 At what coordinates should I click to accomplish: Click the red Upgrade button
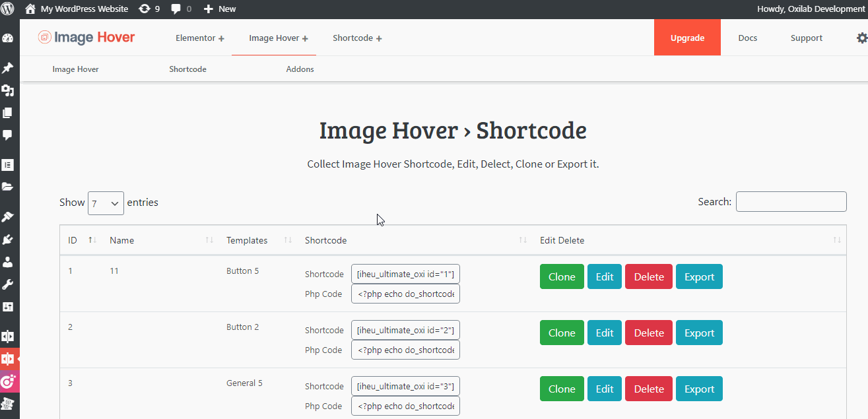point(687,38)
